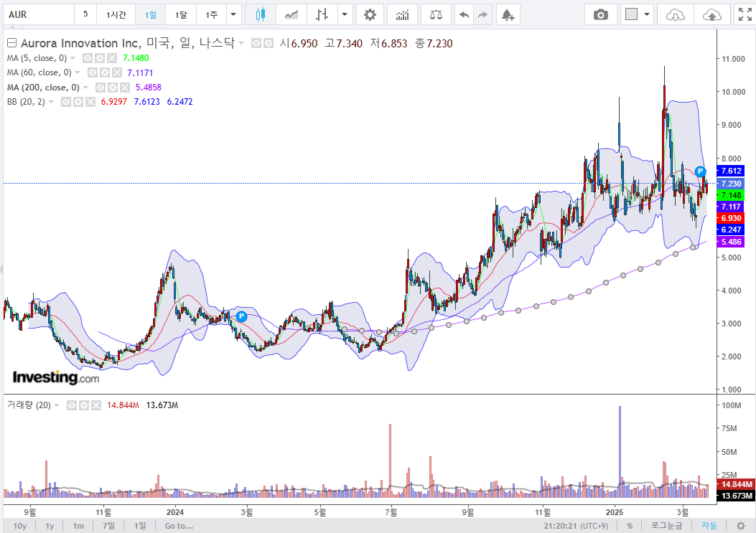This screenshot has width=756, height=533.
Task: Undo the last chart action
Action: 464,15
